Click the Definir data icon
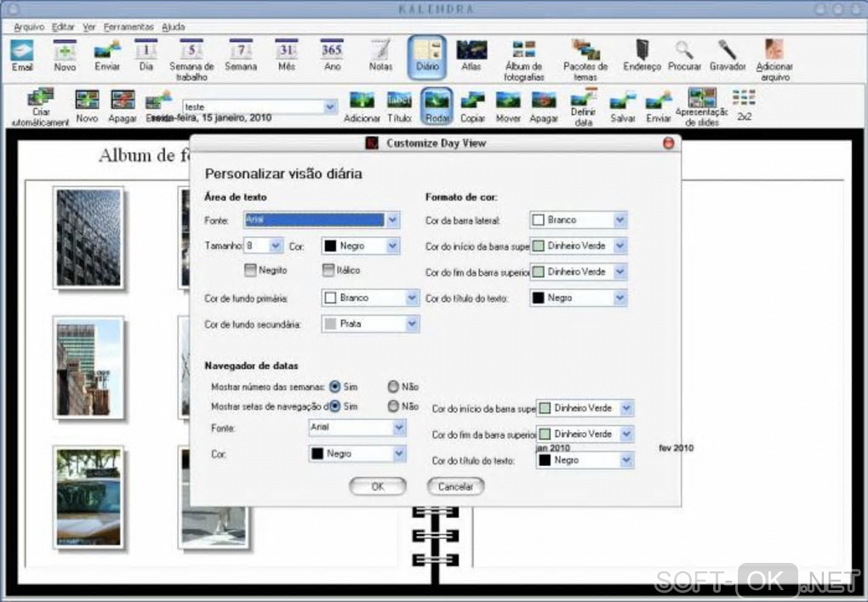The image size is (868, 602). tap(584, 106)
